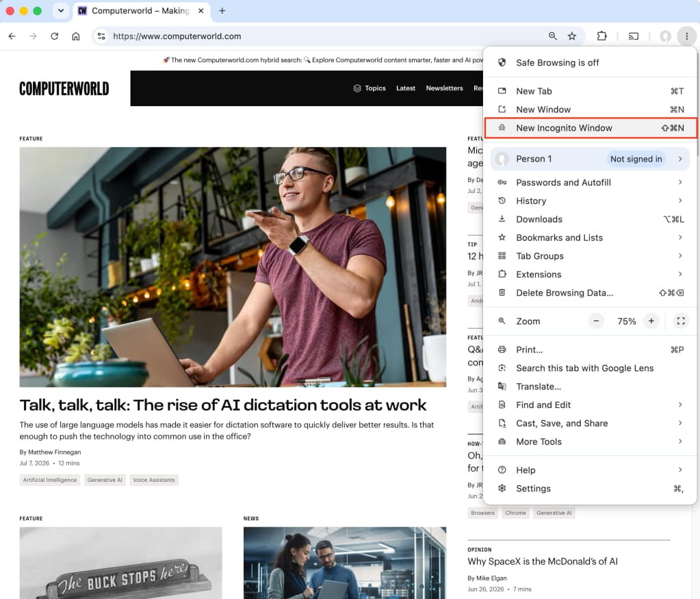Screen dimensions: 700x599
Task: Open the tab search dropdown arrow
Action: [x=61, y=11]
